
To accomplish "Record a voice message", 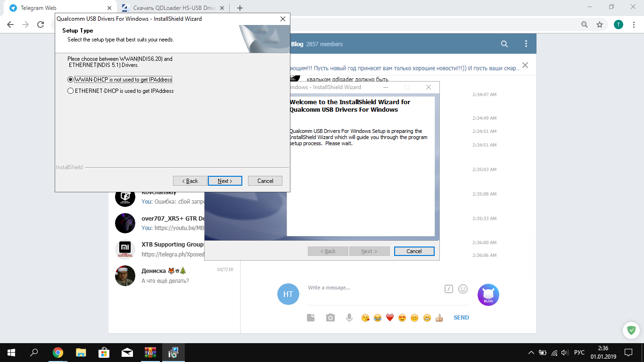I will pyautogui.click(x=349, y=318).
